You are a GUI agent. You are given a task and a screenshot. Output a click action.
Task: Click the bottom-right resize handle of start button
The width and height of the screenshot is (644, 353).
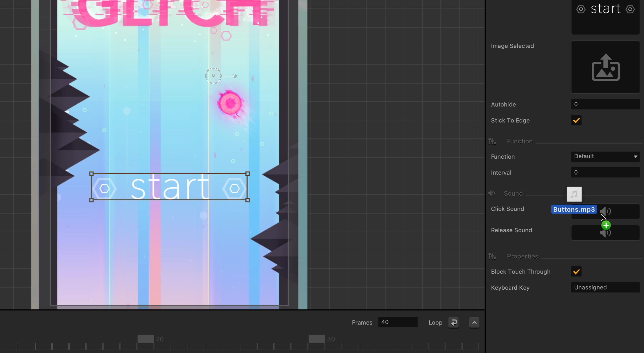pyautogui.click(x=248, y=200)
